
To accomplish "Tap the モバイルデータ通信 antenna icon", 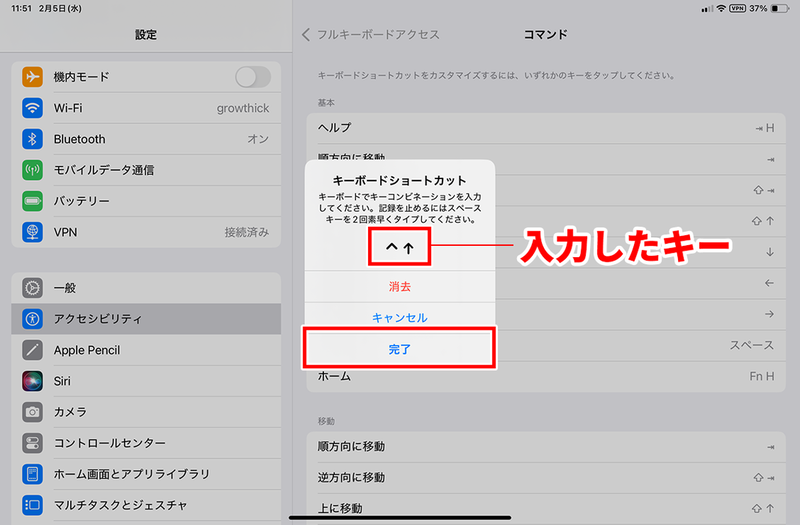I will (32, 170).
